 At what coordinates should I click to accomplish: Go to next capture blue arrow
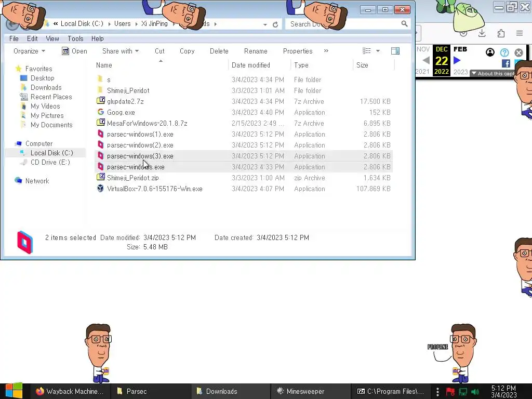[457, 60]
